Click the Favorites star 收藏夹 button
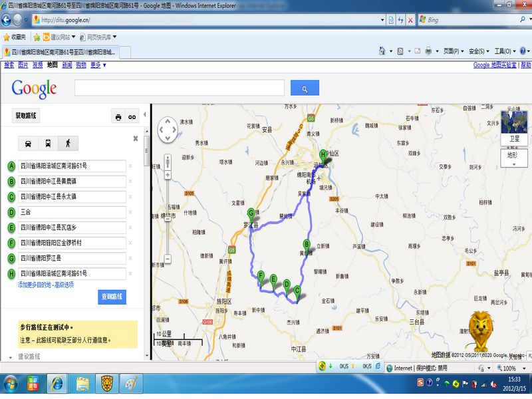 coord(15,37)
